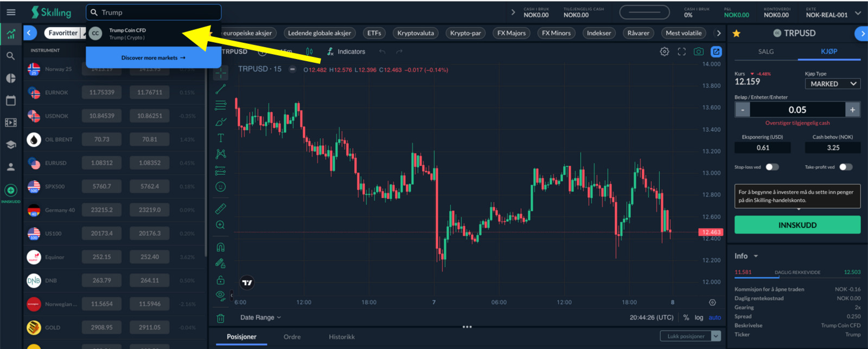Open the portfolio pie chart sidebar icon
Viewport: 868px width, 349px height.
11,78
